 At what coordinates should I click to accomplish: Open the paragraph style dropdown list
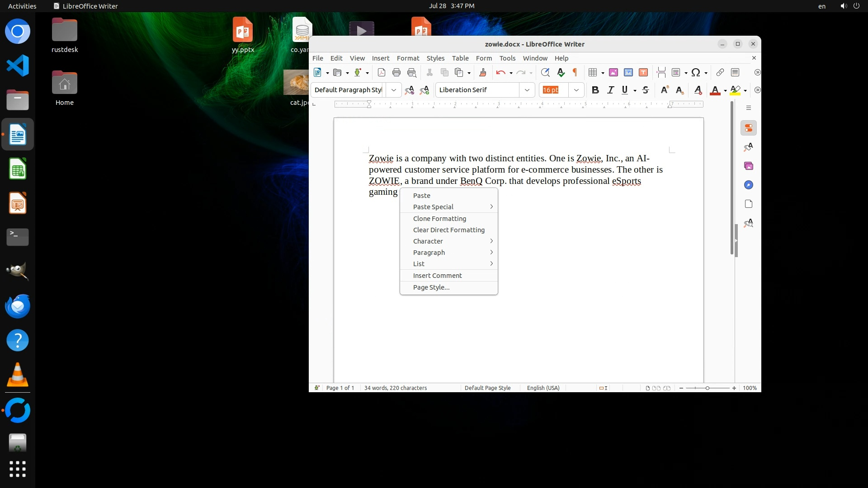(394, 90)
